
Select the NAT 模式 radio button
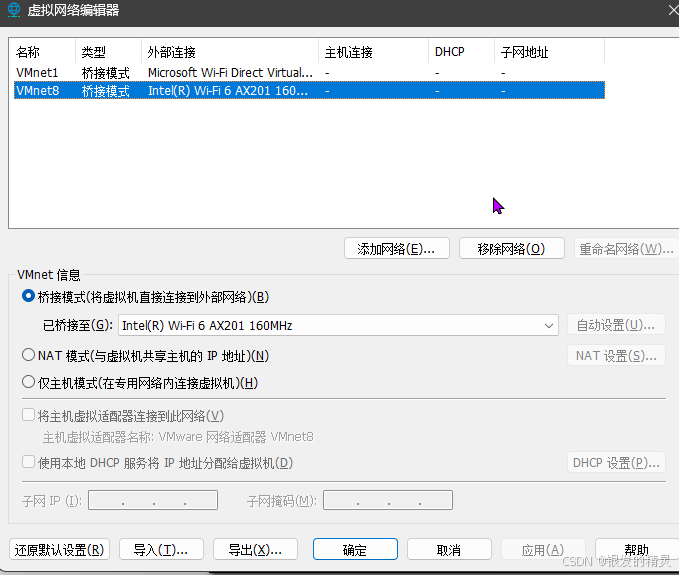[28, 355]
